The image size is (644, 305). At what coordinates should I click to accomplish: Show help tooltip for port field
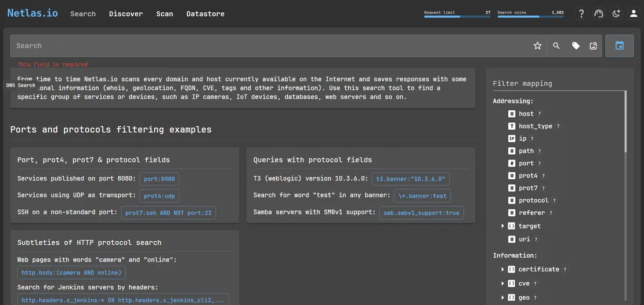540,164
